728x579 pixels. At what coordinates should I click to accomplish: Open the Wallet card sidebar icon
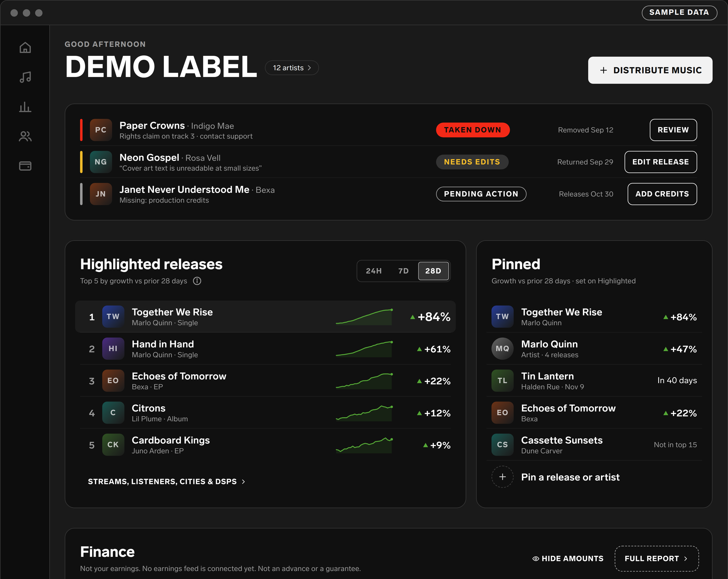(x=25, y=166)
